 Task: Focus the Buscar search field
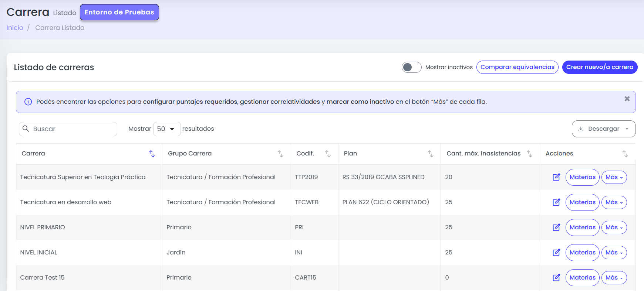point(68,129)
